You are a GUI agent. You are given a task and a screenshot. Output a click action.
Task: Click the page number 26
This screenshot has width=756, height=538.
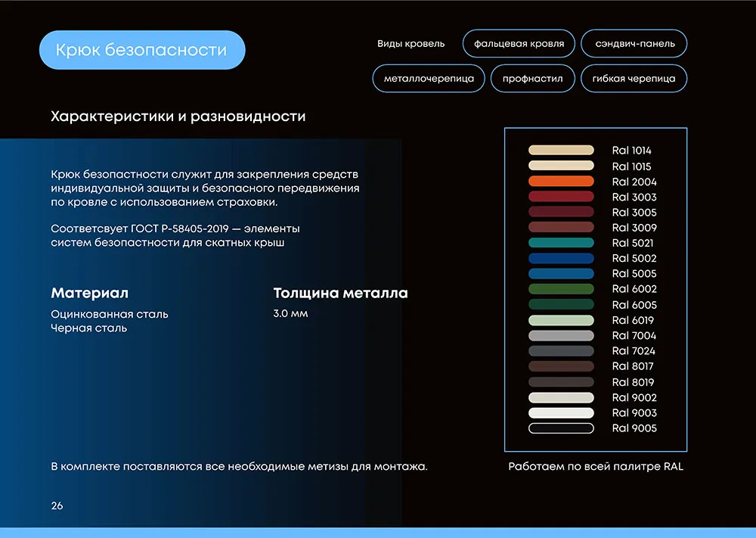tap(57, 505)
